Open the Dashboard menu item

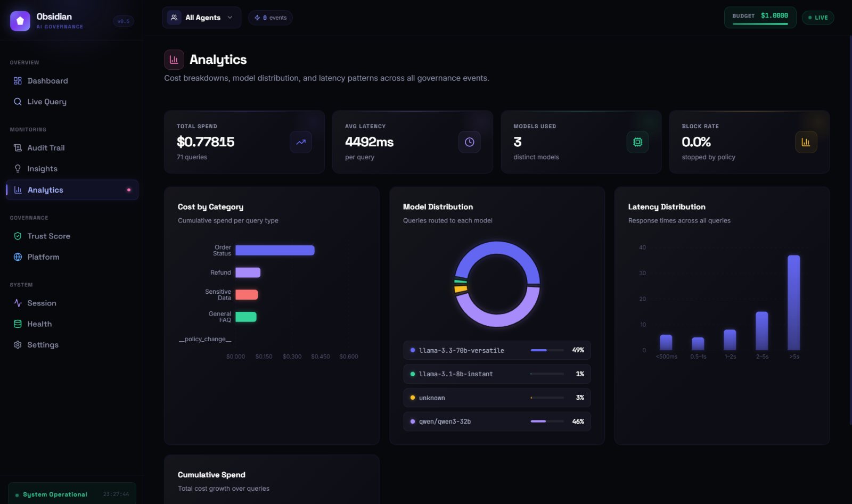(72, 81)
